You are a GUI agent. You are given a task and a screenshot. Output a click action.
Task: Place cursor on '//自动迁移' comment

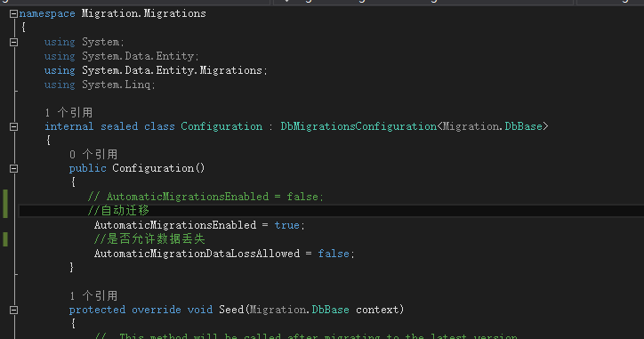click(x=118, y=211)
